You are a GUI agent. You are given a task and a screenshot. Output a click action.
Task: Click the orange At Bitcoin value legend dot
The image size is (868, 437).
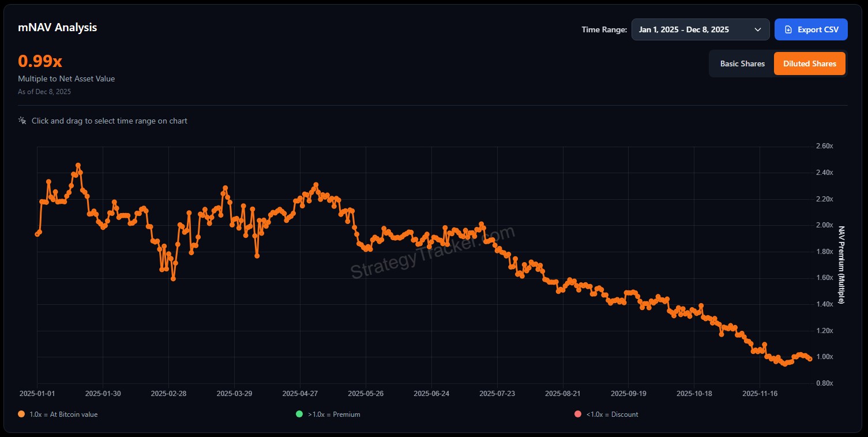pos(21,414)
